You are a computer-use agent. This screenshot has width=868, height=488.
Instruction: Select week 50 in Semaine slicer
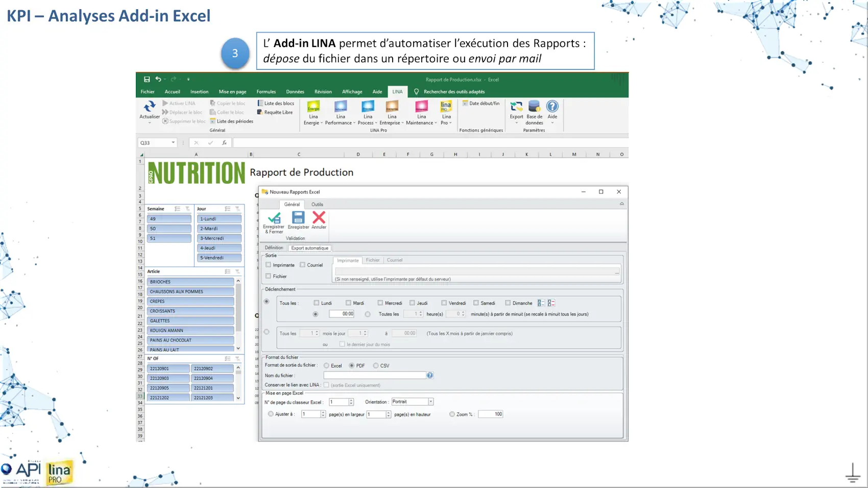[169, 229]
